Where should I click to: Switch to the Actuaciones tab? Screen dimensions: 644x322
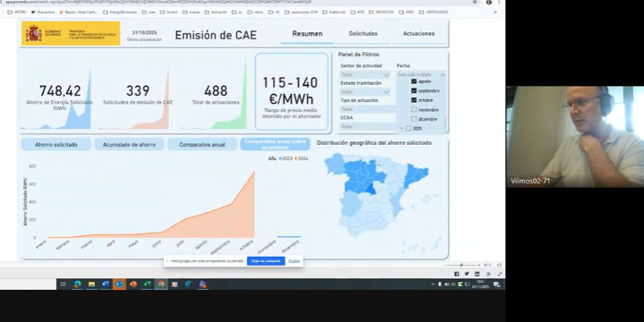[419, 34]
